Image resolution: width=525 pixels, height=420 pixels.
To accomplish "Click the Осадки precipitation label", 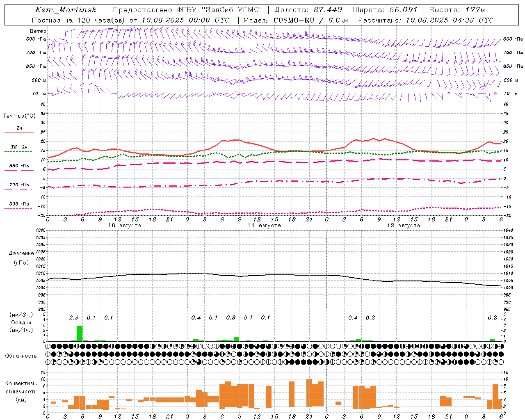I will pyautogui.click(x=21, y=322).
